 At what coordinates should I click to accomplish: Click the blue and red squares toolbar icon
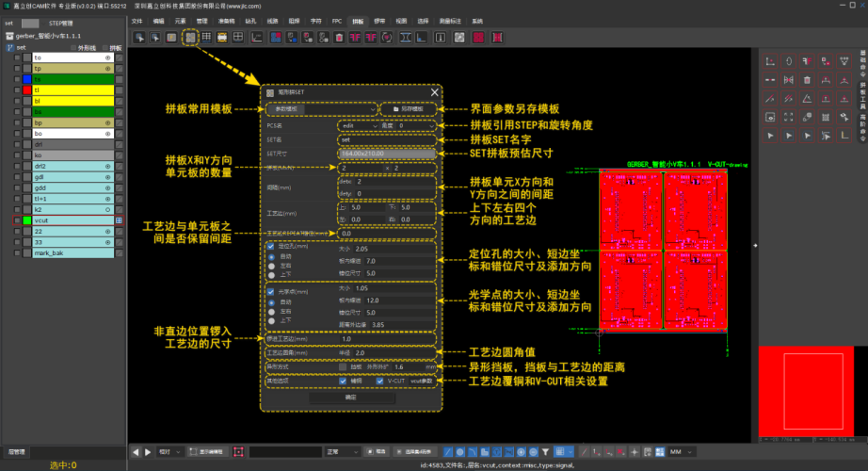coord(275,38)
